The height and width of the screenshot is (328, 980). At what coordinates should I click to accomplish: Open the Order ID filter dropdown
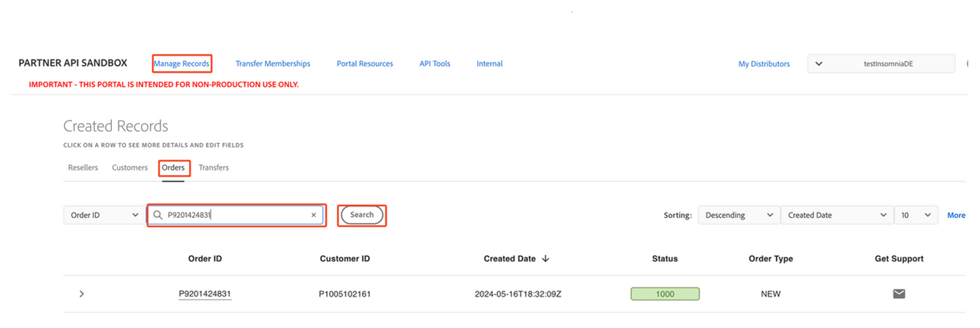[101, 216]
